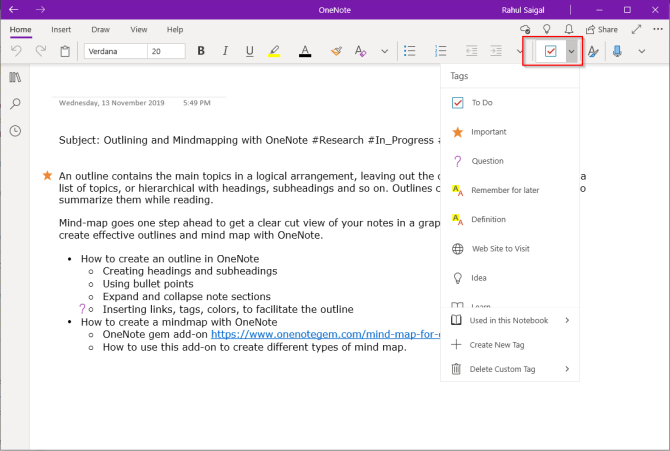This screenshot has height=451, width=670.
Task: Click the Rahul Saigal account name
Action: (x=523, y=10)
